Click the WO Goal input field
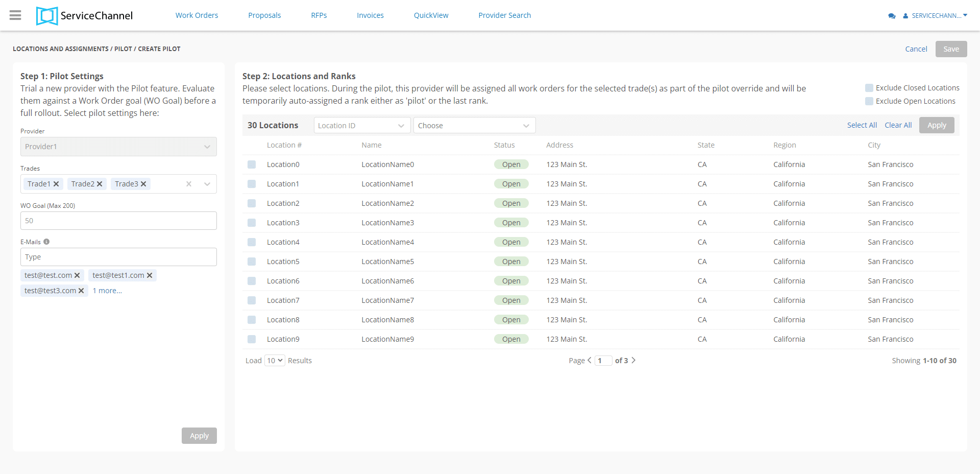Screen dimensions: 980x474 118,221
